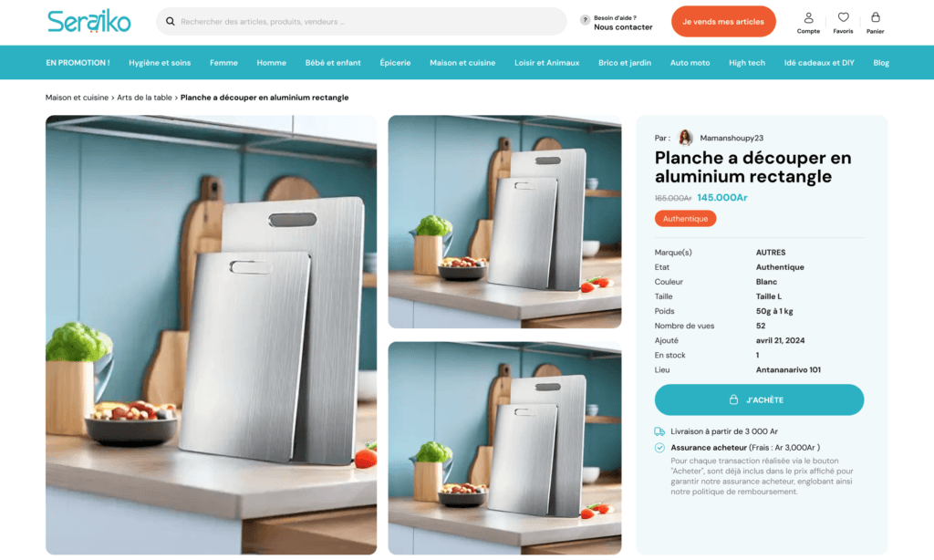
Task: Click the buyer assurance checkmark icon
Action: point(659,448)
